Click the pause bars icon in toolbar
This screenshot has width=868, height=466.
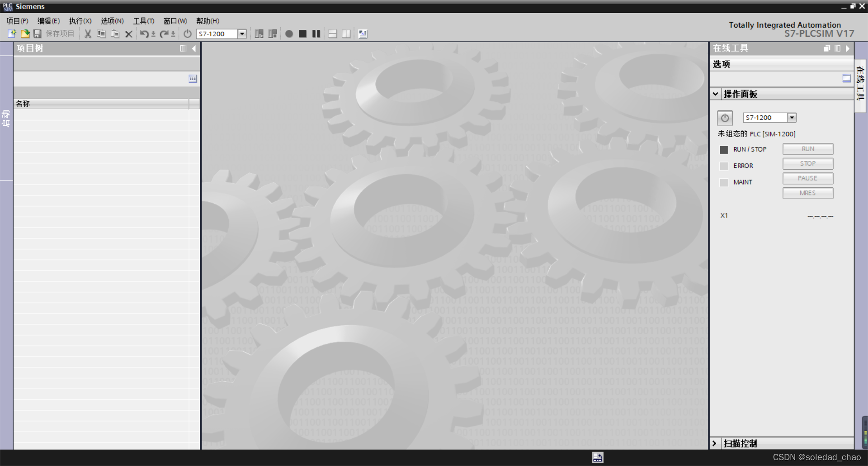tap(316, 34)
